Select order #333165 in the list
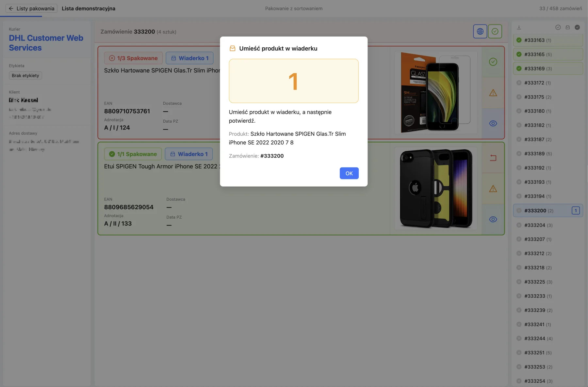588x387 pixels. point(548,54)
